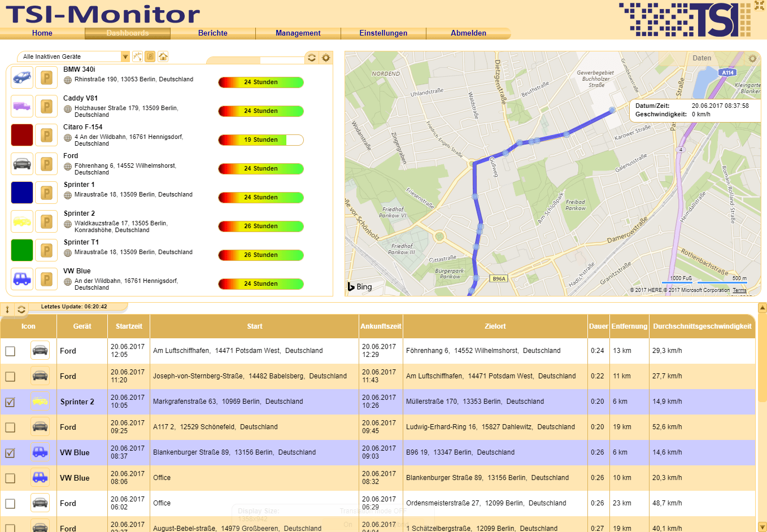This screenshot has height=532, width=767.
Task: Sort trips by the Dauer column header
Action: click(x=599, y=326)
